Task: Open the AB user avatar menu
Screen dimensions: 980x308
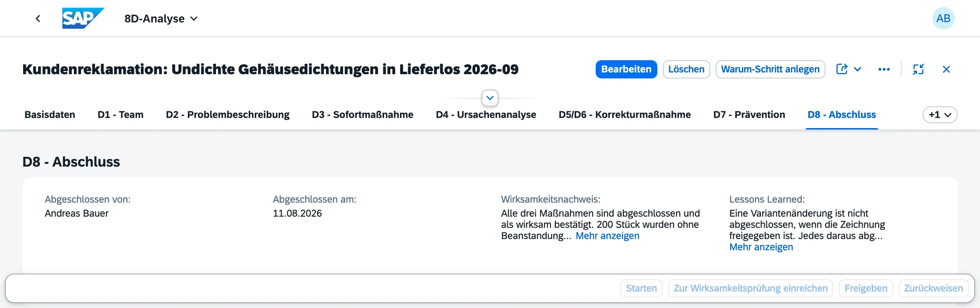Action: click(x=943, y=18)
